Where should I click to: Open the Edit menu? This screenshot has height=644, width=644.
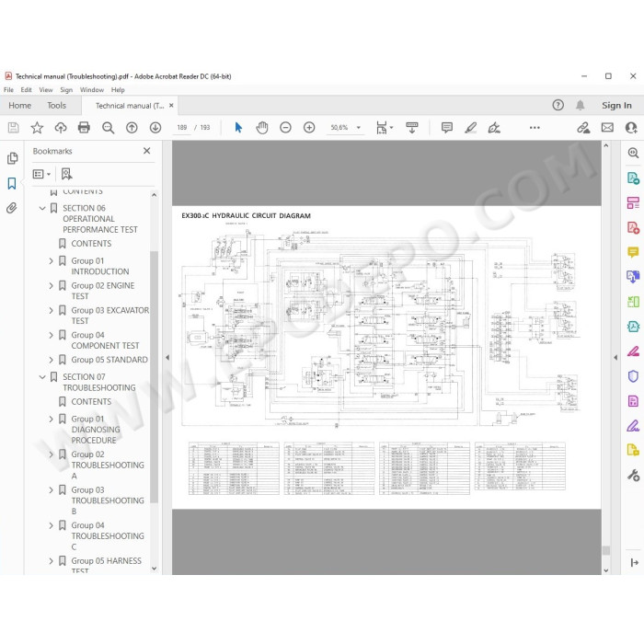coord(26,89)
